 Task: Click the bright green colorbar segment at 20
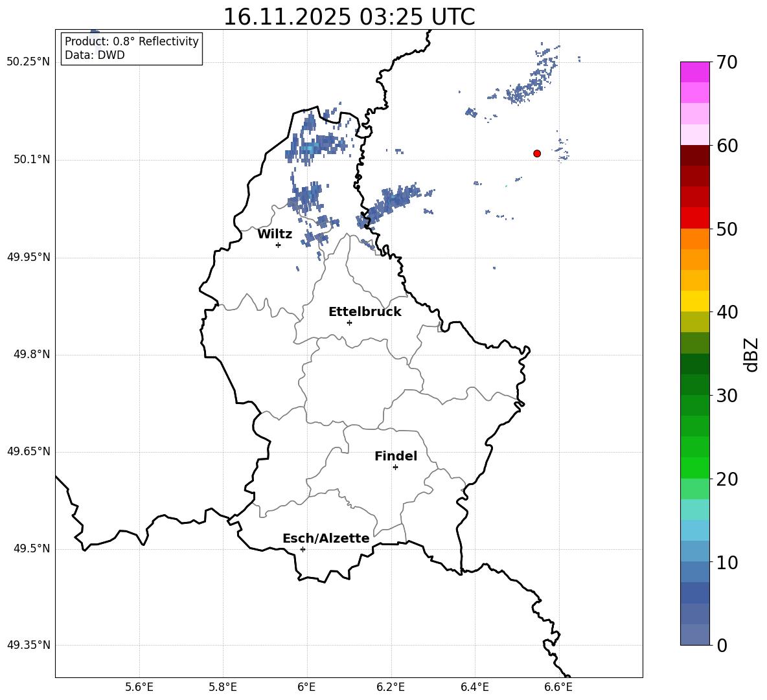694,468
